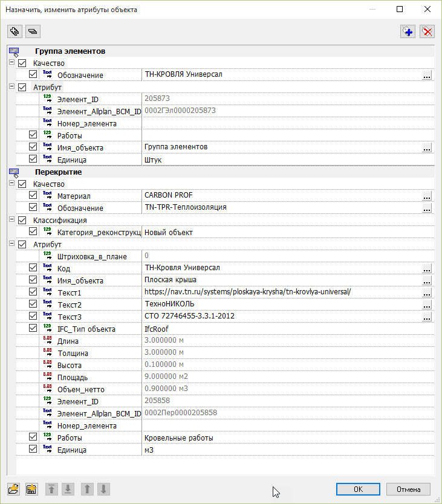This screenshot has width=442, height=504.
Task: Click the delete attribute red X icon
Action: [427, 32]
